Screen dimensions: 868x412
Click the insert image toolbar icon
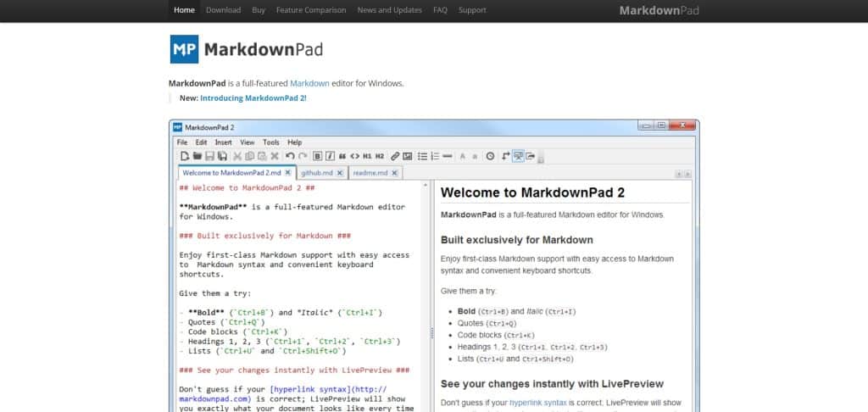pyautogui.click(x=407, y=156)
